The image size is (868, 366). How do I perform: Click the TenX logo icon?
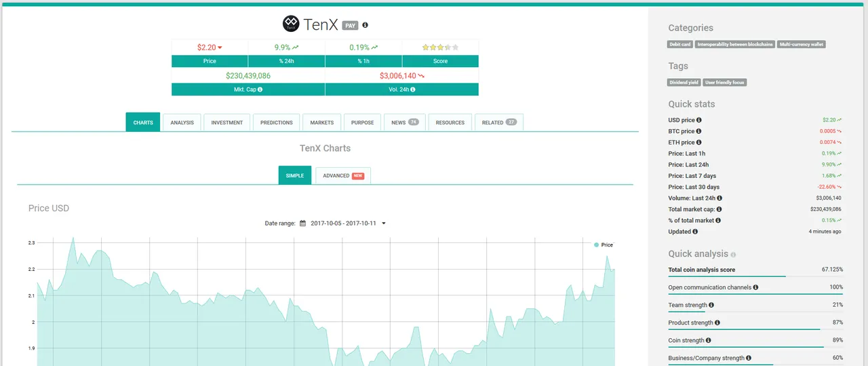[x=291, y=24]
